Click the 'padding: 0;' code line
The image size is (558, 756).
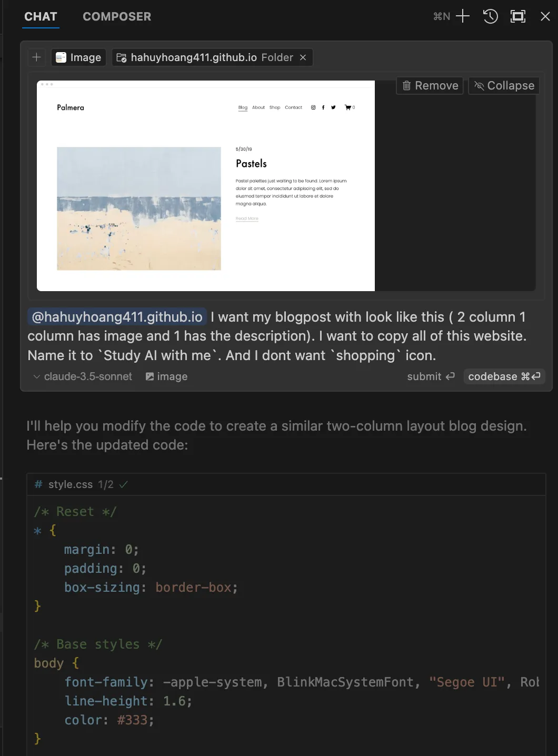click(x=105, y=569)
